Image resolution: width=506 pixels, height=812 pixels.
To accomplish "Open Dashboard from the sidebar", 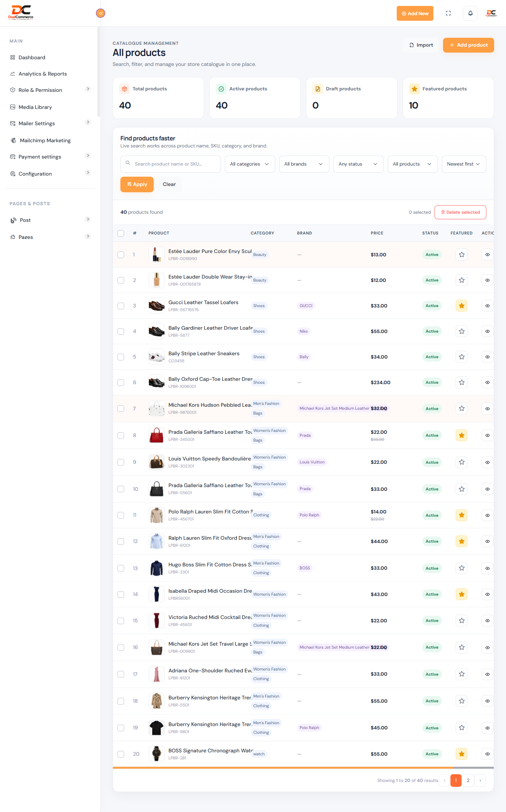I will click(32, 57).
